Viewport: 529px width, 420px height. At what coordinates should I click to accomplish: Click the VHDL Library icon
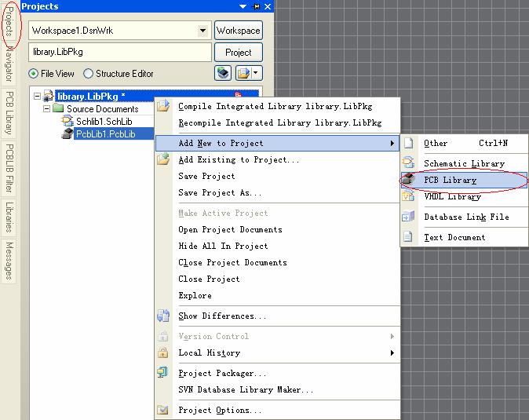point(408,195)
